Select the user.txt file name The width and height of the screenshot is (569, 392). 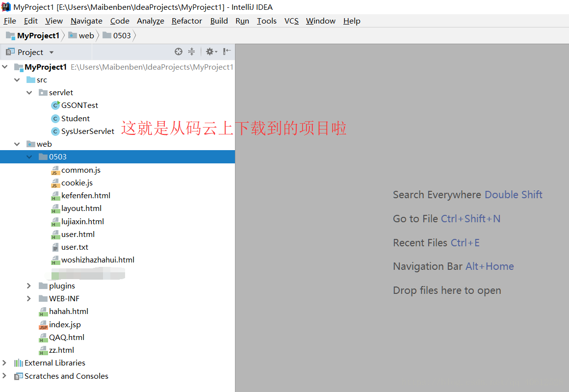[x=75, y=248]
